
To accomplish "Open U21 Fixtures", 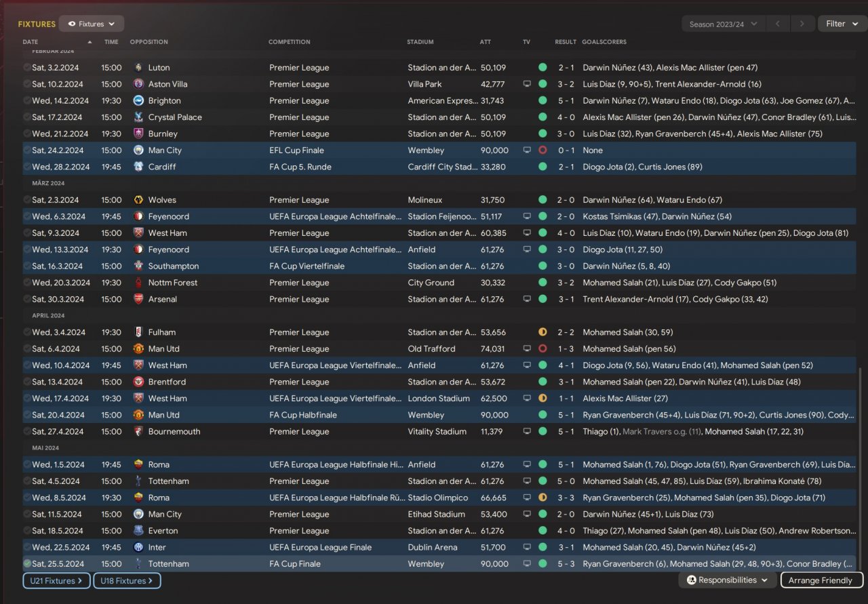I will [56, 581].
